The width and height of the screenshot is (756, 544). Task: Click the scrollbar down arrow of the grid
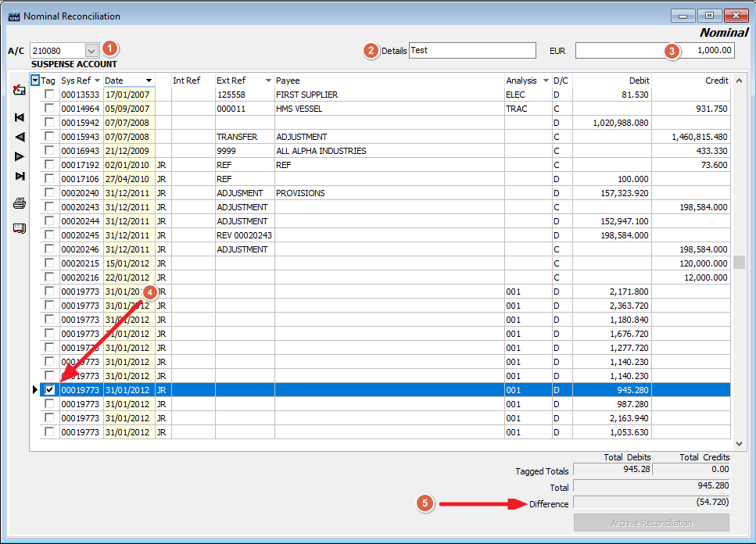click(x=739, y=444)
